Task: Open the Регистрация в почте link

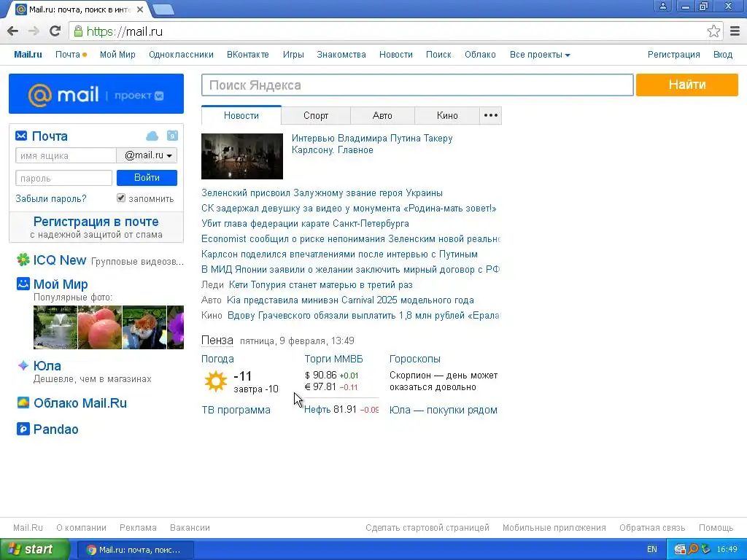Action: tap(96, 222)
